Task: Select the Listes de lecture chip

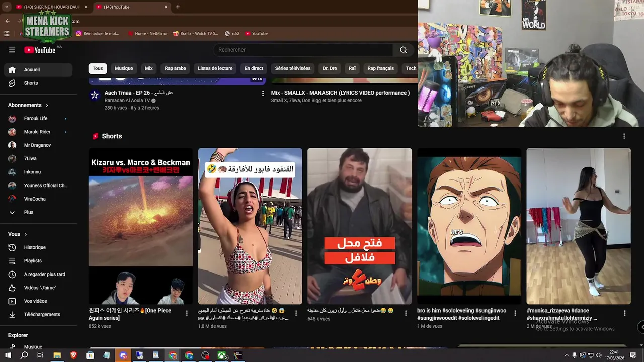Action: 215,68
